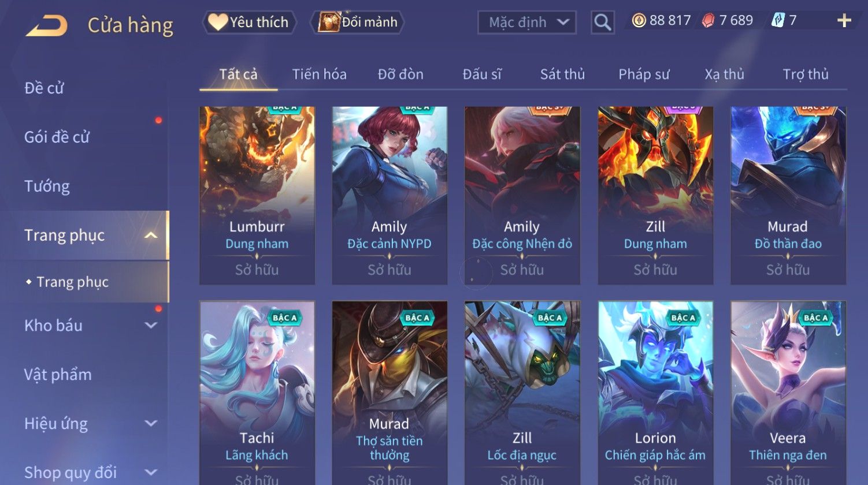Select Lumburr Dung nham skin card
868x485 pixels.
coord(257,195)
